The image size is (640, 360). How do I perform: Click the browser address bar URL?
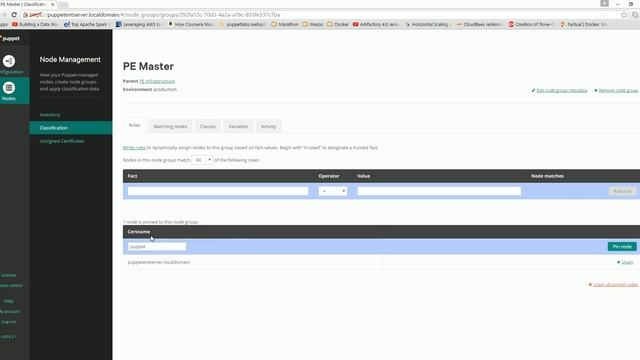coord(163,15)
